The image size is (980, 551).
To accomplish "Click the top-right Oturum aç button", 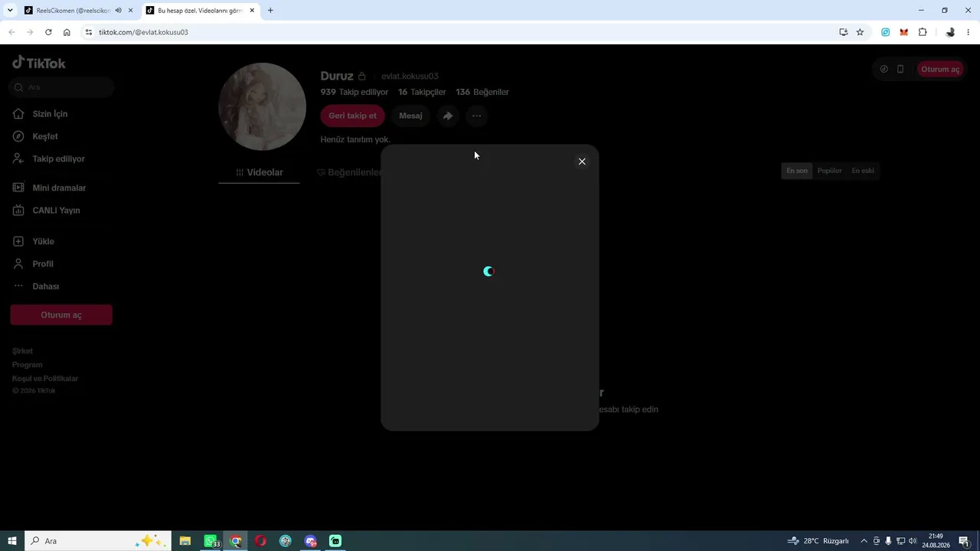I will coord(940,70).
